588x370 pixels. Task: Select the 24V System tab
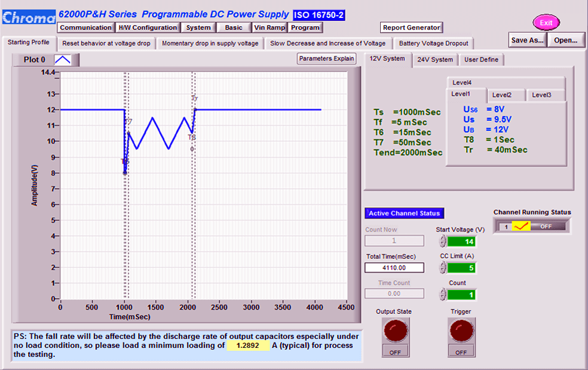click(435, 60)
